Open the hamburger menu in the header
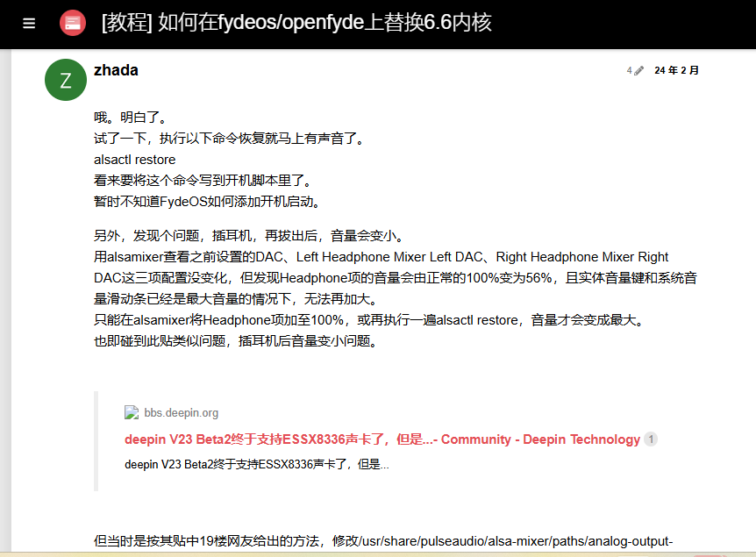This screenshot has height=557, width=756. pyautogui.click(x=29, y=23)
